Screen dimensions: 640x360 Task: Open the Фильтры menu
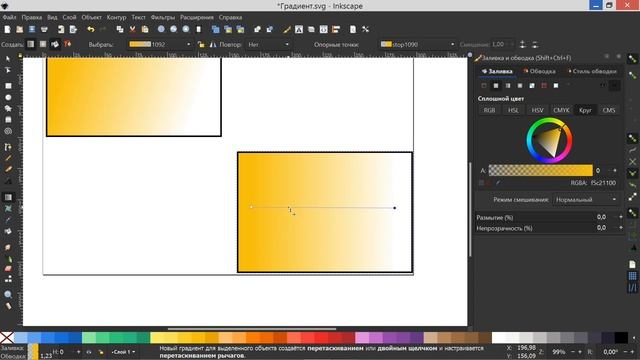point(162,18)
